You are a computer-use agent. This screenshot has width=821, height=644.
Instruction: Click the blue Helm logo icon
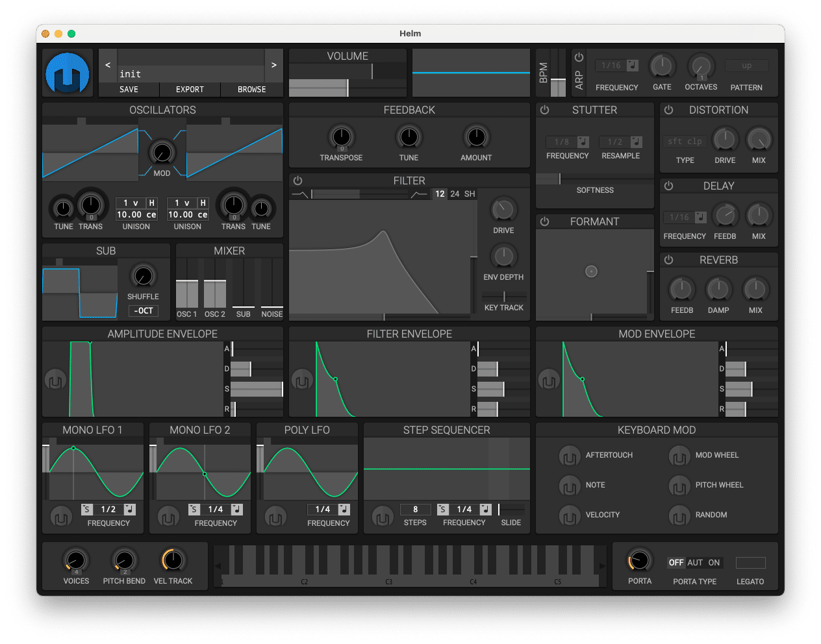click(x=68, y=73)
